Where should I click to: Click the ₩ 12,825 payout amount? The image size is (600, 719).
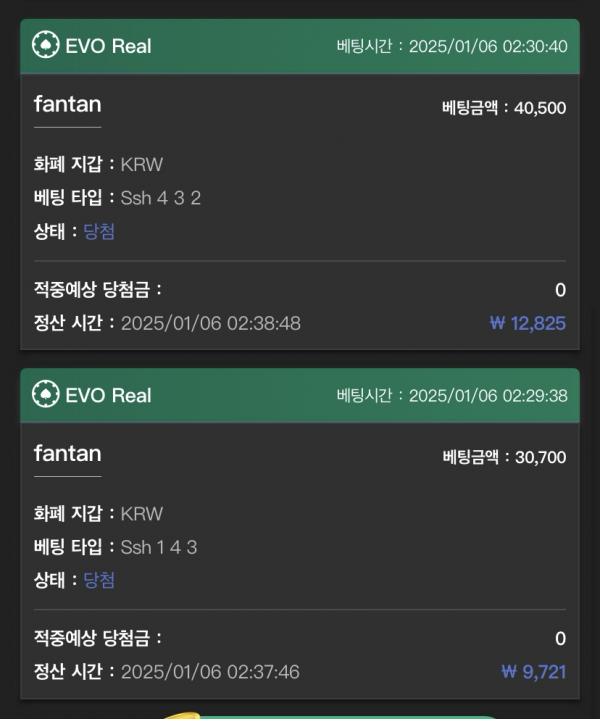point(528,323)
